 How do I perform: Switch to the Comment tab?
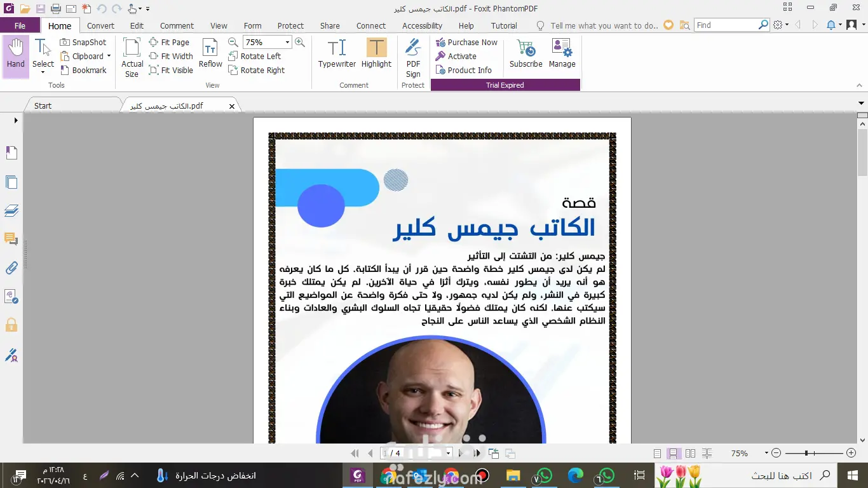(x=177, y=25)
